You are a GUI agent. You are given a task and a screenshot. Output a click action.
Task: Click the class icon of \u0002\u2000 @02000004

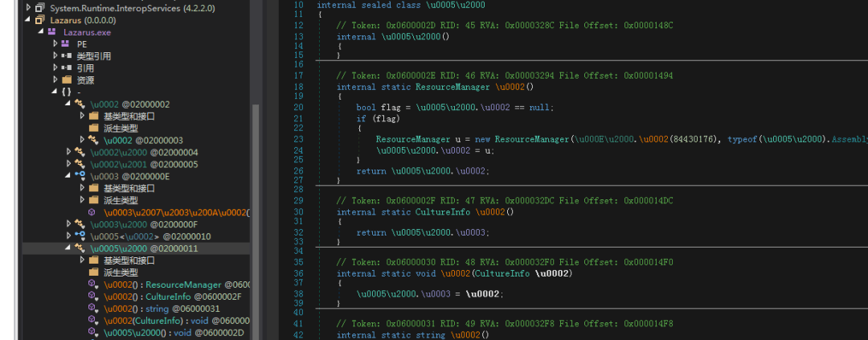pos(80,152)
